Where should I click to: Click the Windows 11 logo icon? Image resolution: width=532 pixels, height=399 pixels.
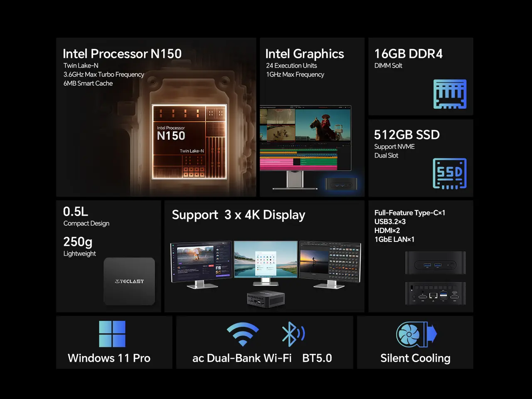click(112, 334)
